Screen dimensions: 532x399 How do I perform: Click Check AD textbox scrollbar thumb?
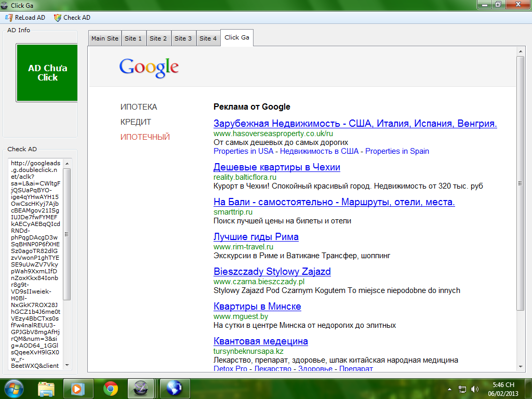pyautogui.click(x=67, y=234)
